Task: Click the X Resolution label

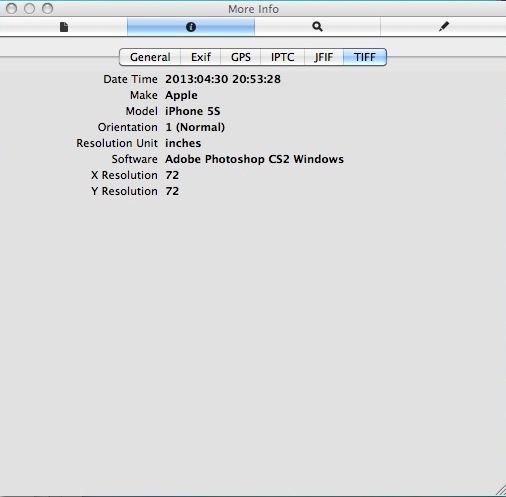Action: [124, 175]
